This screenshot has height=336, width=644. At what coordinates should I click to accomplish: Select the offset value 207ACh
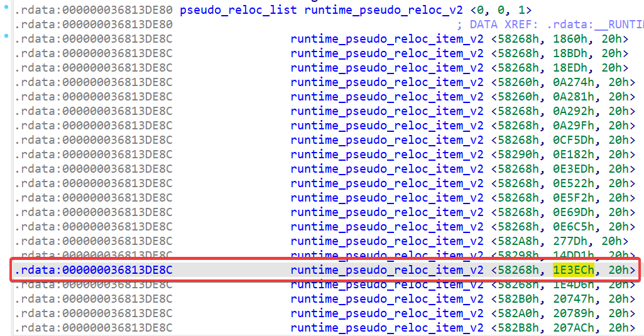[574, 328]
